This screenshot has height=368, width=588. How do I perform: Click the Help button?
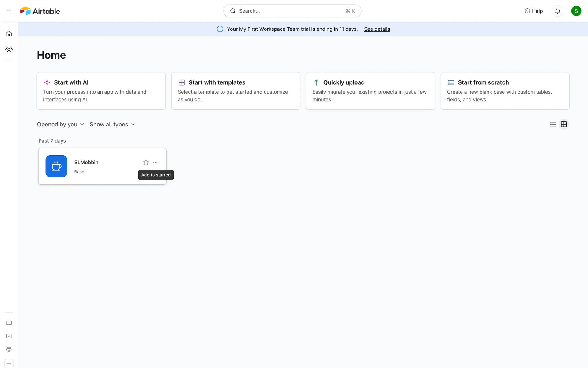pyautogui.click(x=533, y=11)
